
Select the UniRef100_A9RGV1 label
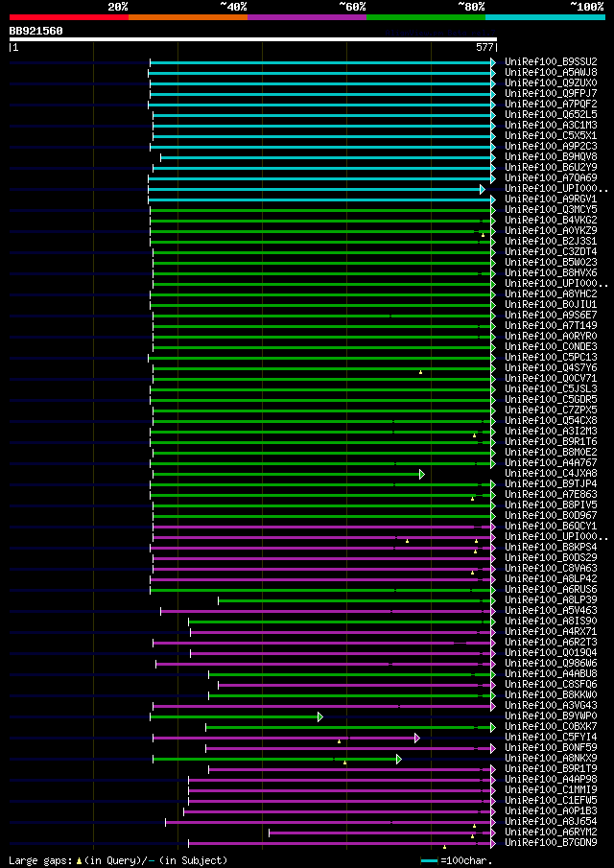[551, 199]
